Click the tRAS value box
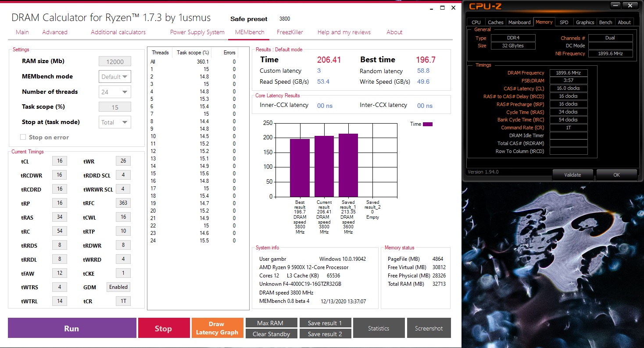The height and width of the screenshot is (348, 644). tap(60, 217)
